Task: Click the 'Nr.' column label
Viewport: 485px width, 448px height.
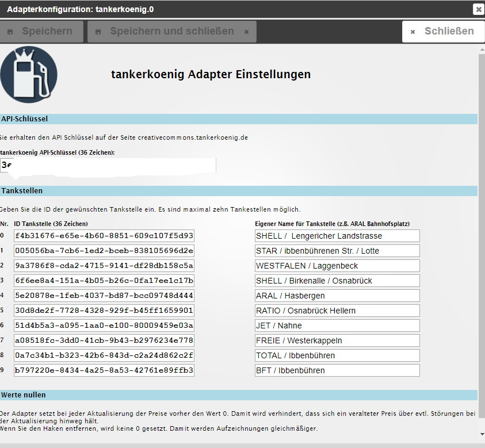Action: point(5,224)
